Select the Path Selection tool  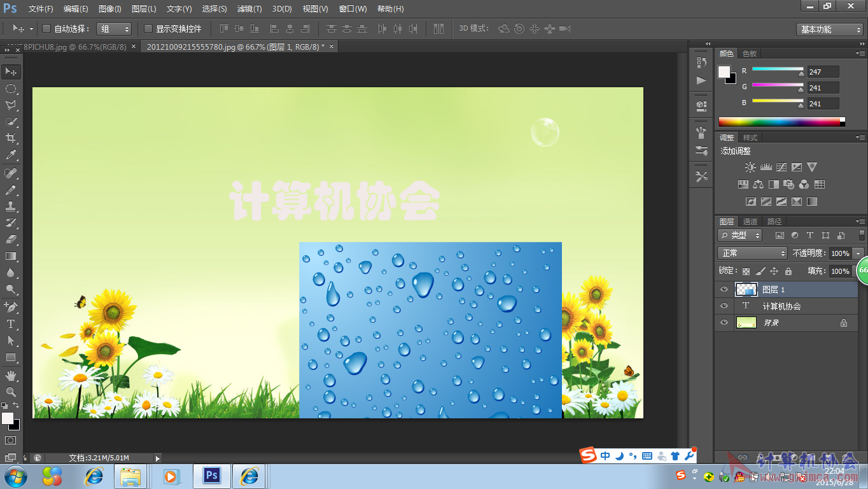pyautogui.click(x=11, y=341)
